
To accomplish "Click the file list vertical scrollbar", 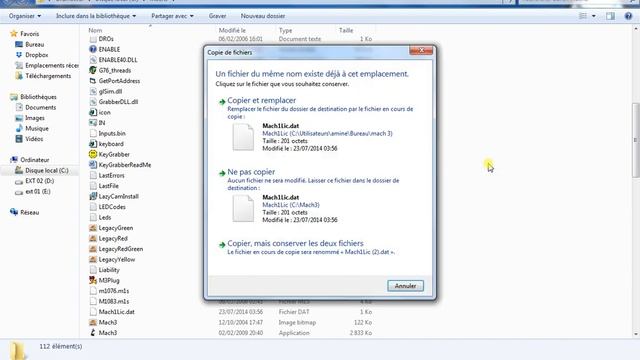I will point(636,140).
